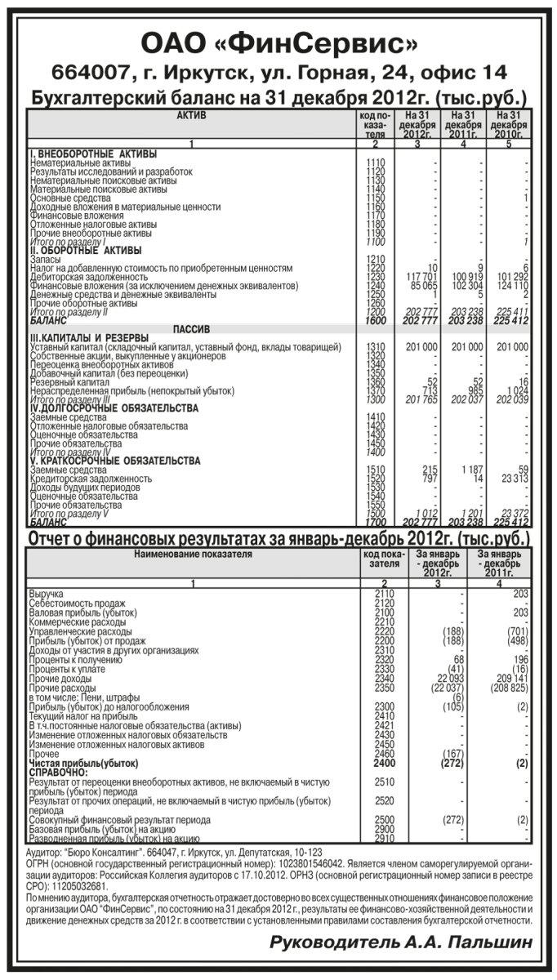Select the КАПИТАЛЫ И РЕЗЕРВЫ section heading

coord(90,338)
